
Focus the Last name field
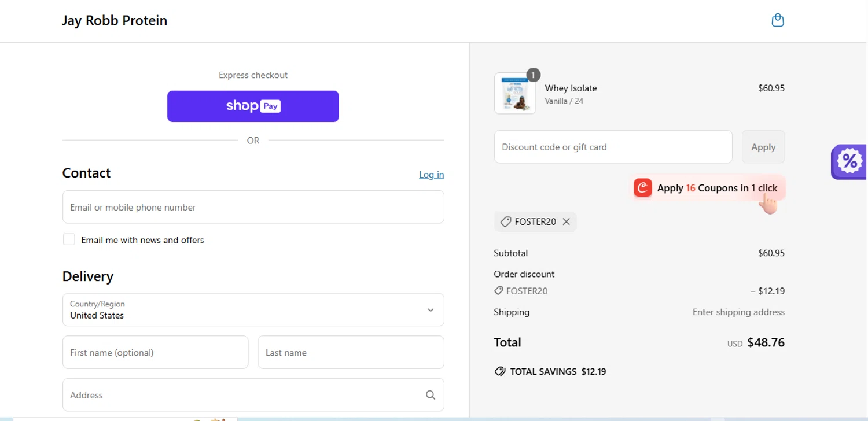(x=351, y=352)
